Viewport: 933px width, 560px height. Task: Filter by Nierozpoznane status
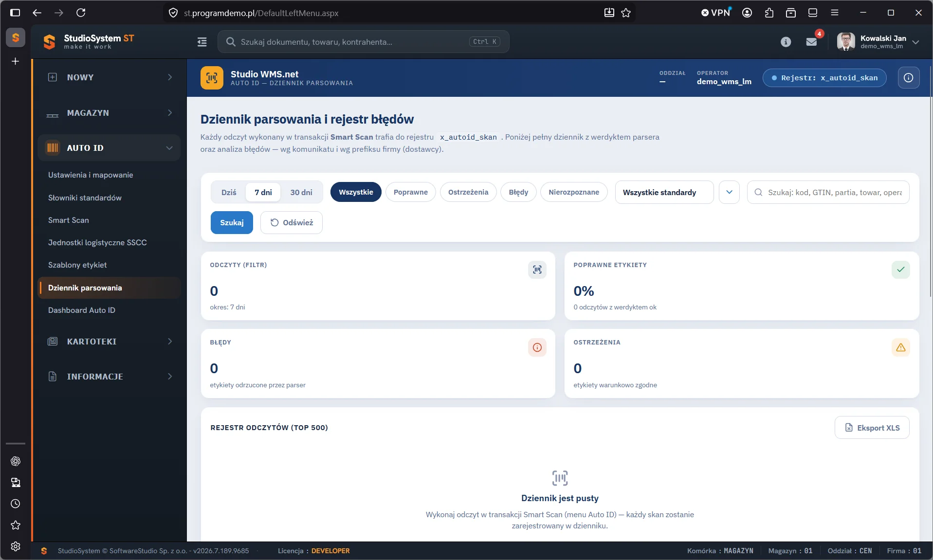point(574,192)
